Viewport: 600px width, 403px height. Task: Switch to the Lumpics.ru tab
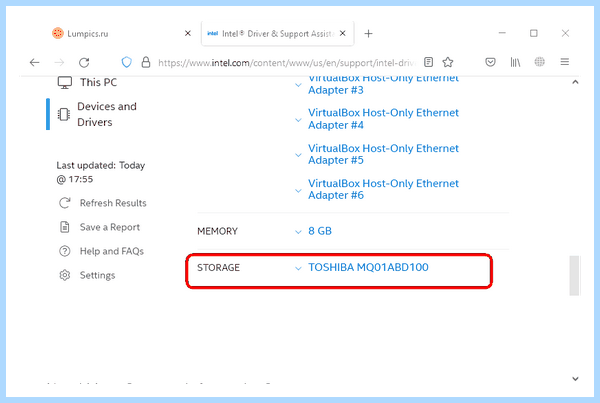coord(121,33)
